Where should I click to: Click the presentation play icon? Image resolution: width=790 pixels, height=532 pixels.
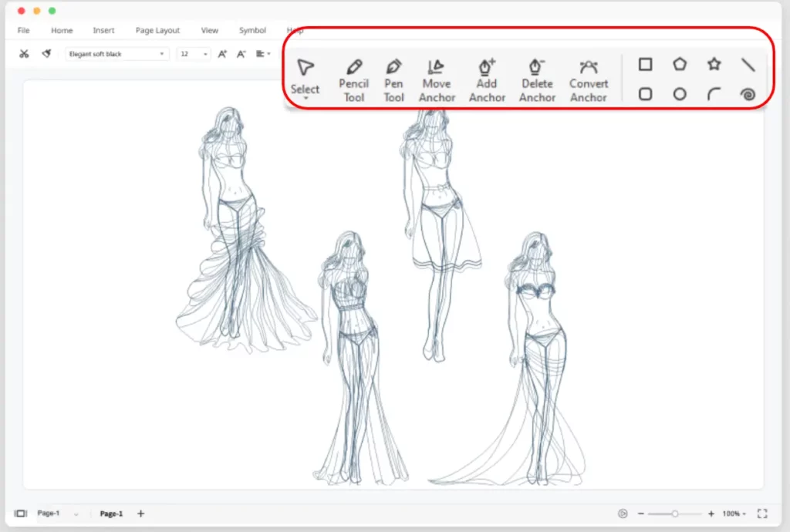(x=623, y=513)
